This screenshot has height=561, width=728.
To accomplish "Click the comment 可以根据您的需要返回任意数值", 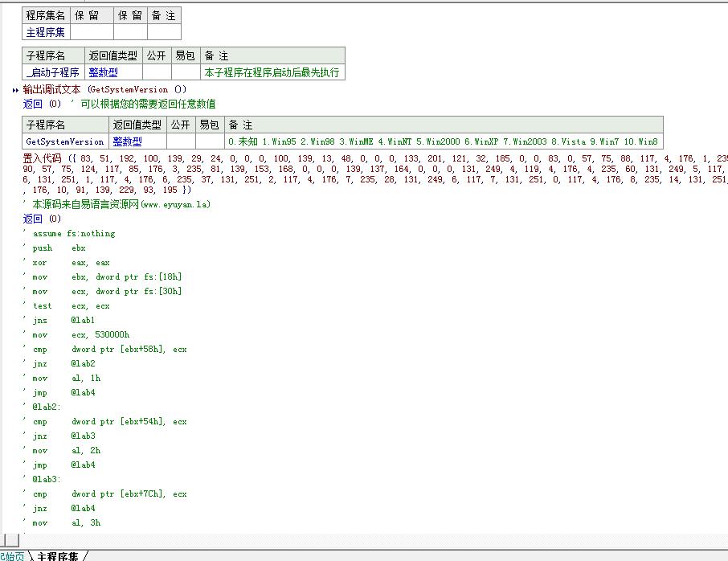I will [148, 104].
